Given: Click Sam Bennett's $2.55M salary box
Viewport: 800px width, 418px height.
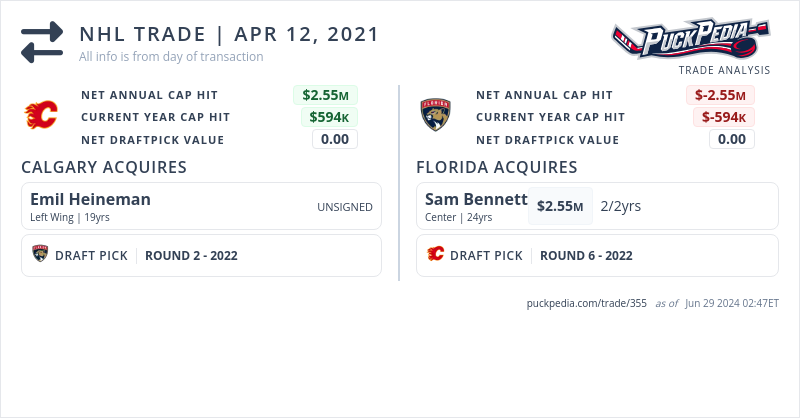Looking at the screenshot, I should coord(560,206).
